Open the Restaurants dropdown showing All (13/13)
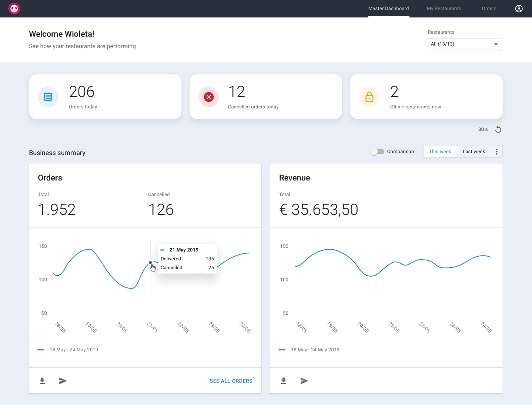 click(x=465, y=44)
